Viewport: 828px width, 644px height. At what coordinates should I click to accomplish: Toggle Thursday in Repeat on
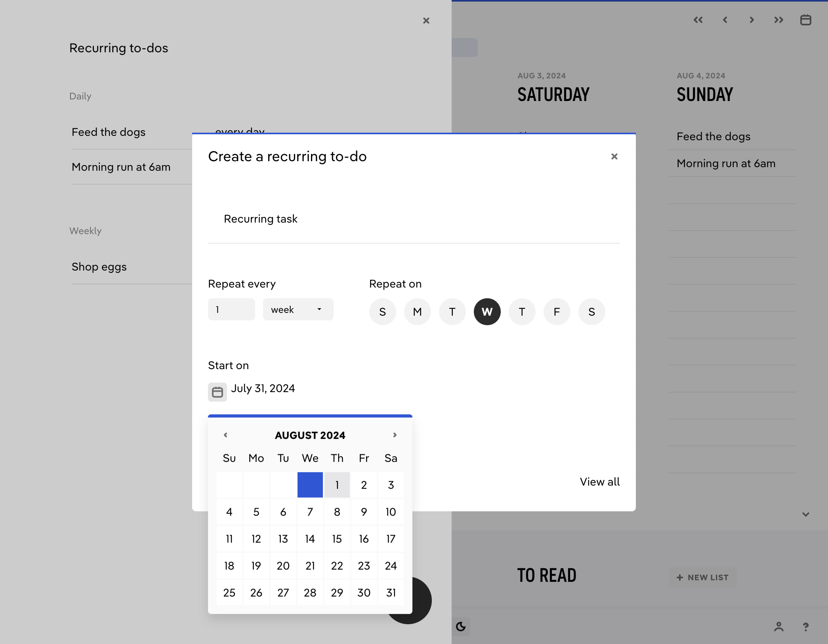(522, 312)
